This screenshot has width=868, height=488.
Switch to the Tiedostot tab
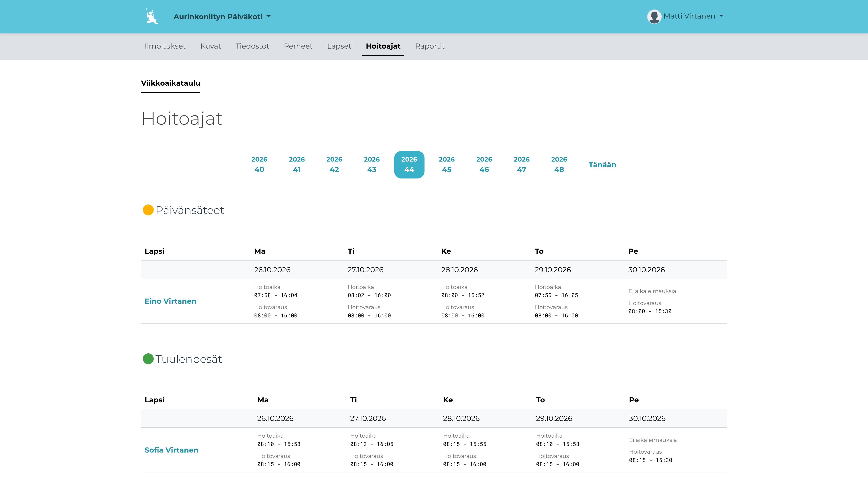[252, 46]
